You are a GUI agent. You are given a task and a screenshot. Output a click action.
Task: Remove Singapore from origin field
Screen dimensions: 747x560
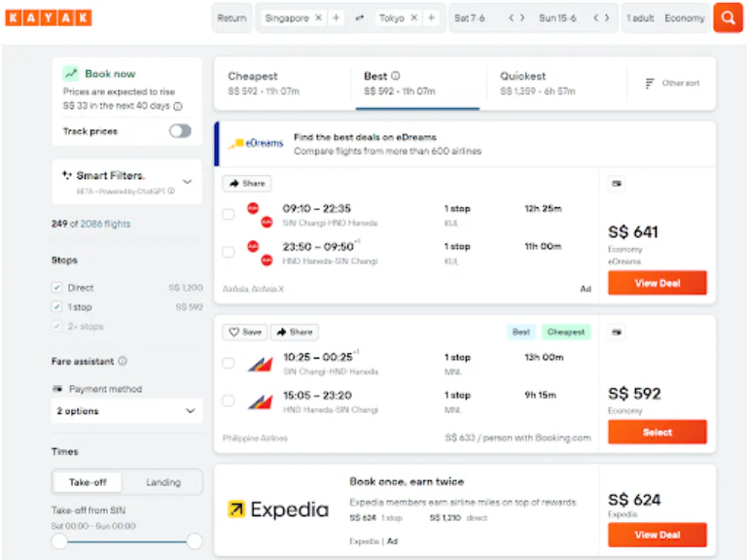click(x=318, y=18)
